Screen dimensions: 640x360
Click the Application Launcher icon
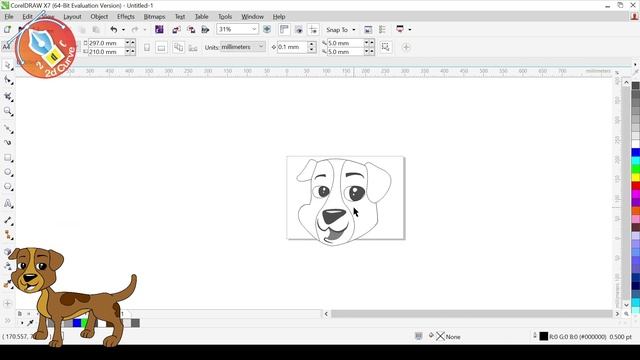(x=400, y=29)
